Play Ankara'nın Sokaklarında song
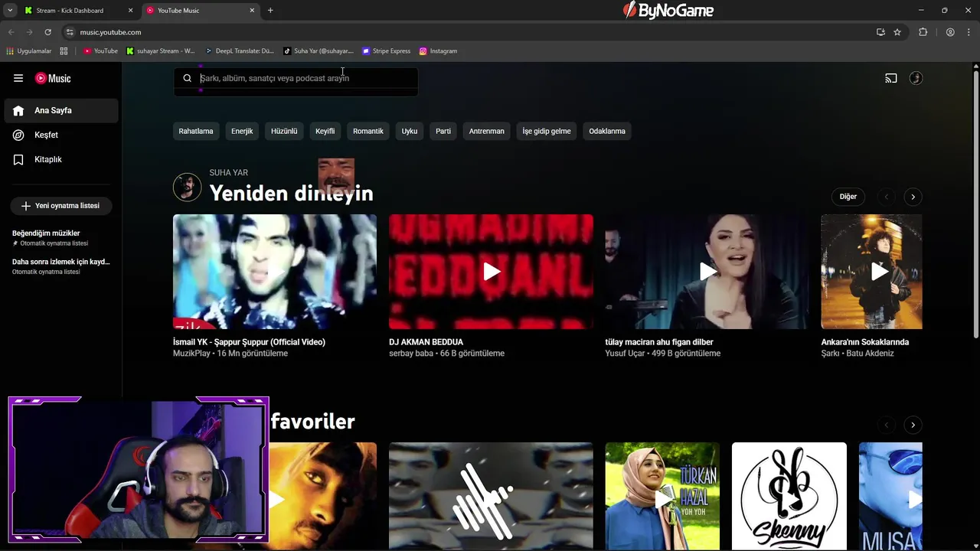The image size is (980, 551). pos(872,272)
